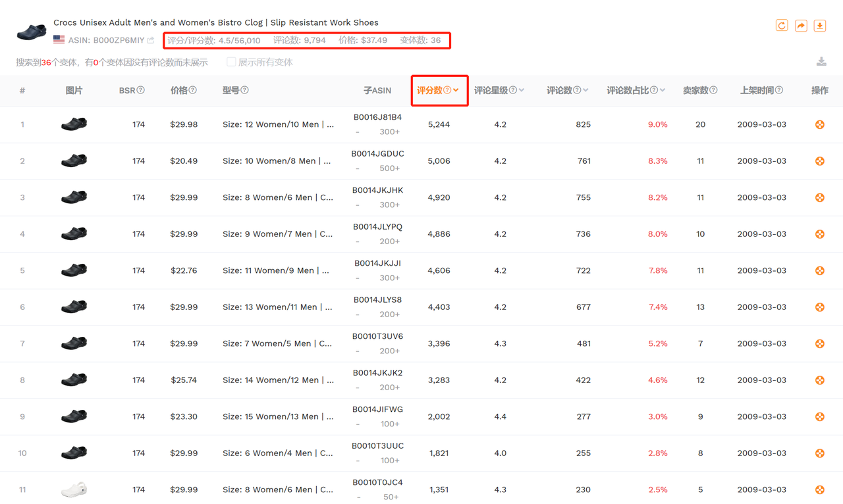Click star rating 4.4 cell
This screenshot has height=504, width=843.
(x=501, y=416)
